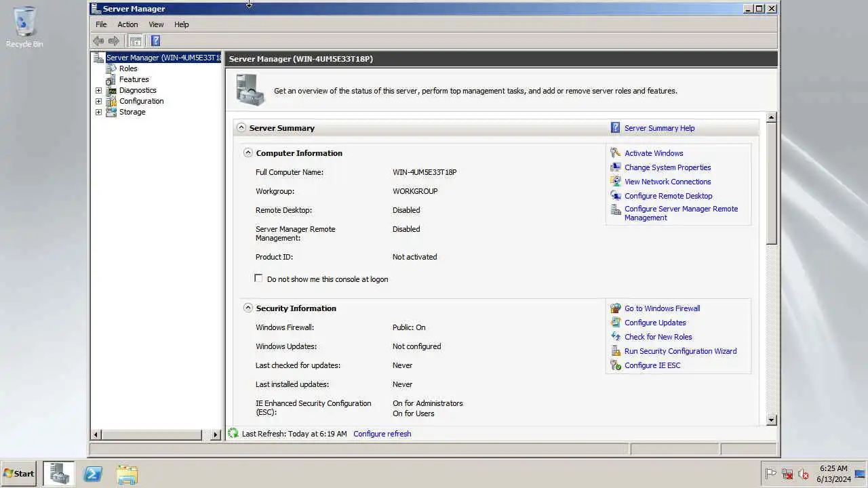Open Server Manager from the taskbar icon
Image resolution: width=868 pixels, height=488 pixels.
click(59, 474)
